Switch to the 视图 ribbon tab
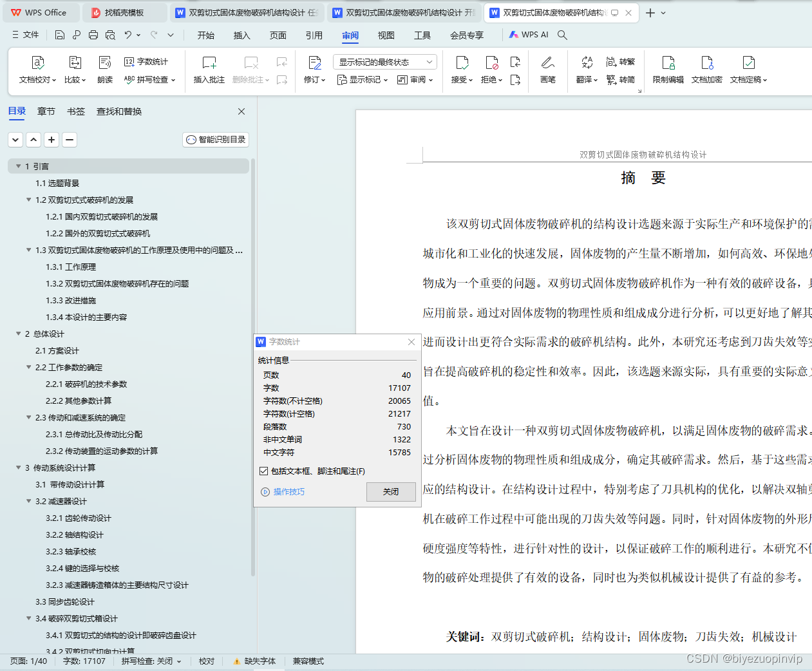 point(386,35)
